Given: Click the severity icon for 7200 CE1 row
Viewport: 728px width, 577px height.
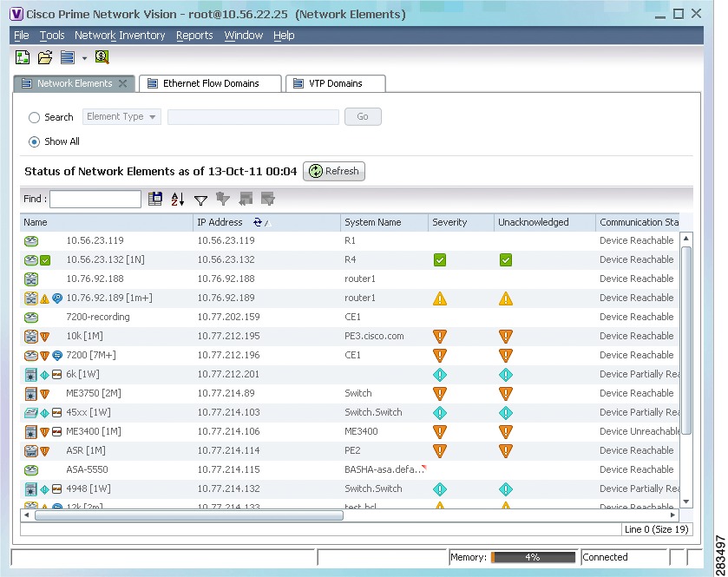Looking at the screenshot, I should pyautogui.click(x=440, y=356).
